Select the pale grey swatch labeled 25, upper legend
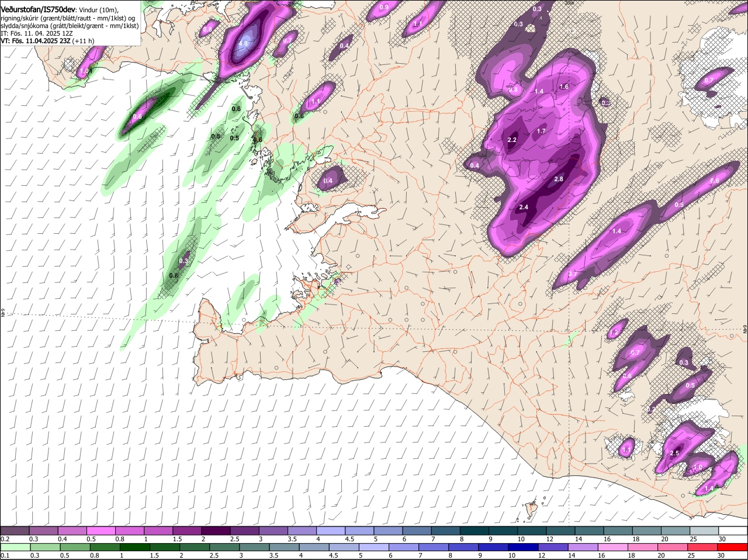 (x=704, y=531)
